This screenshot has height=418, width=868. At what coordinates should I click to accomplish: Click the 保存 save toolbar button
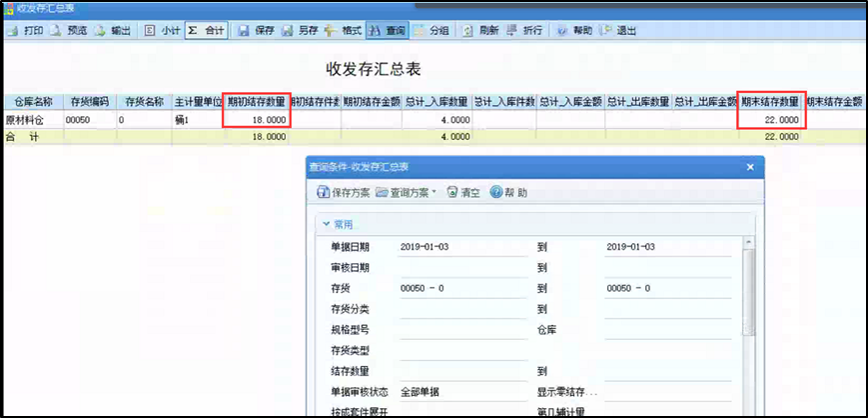(257, 31)
